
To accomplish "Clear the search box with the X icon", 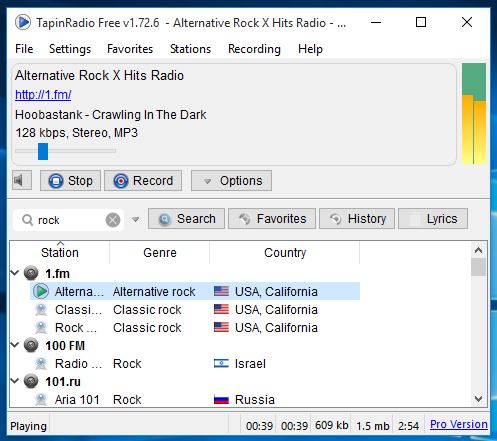I will click(x=113, y=220).
